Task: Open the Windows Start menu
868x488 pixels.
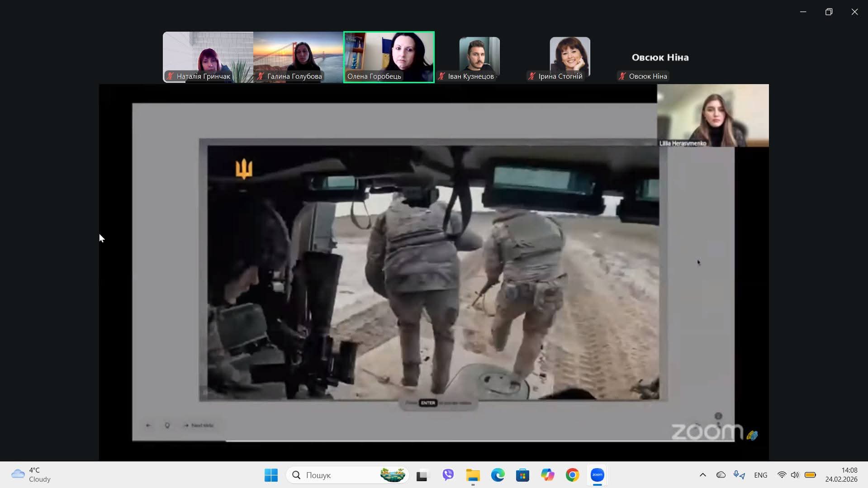Action: click(271, 475)
